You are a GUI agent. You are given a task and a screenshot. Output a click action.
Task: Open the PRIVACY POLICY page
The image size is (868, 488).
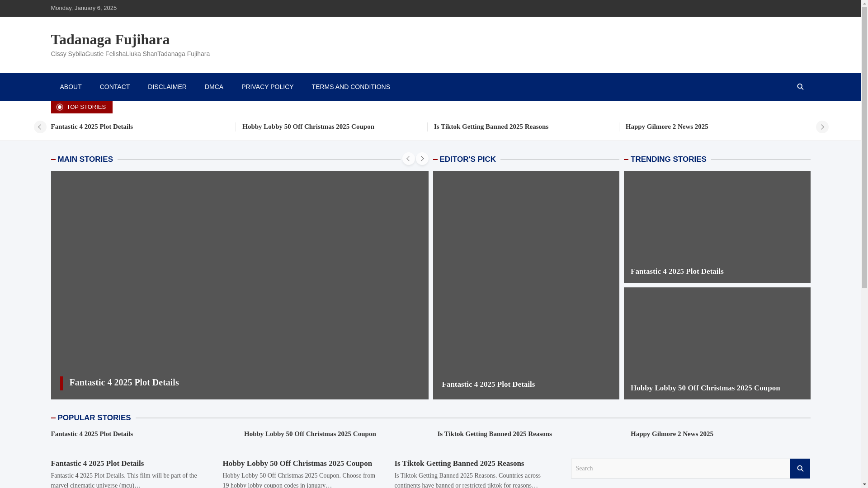[x=268, y=87]
